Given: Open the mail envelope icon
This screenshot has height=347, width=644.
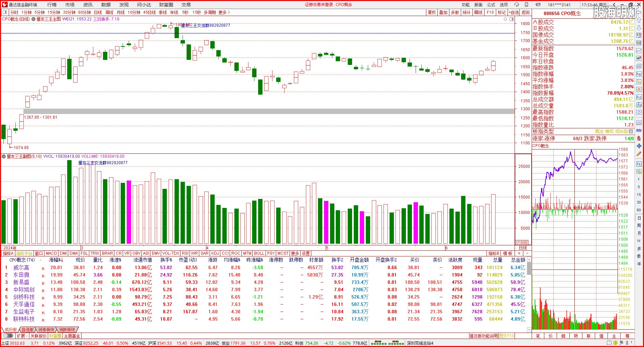Looking at the screenshot, I should click(538, 4).
